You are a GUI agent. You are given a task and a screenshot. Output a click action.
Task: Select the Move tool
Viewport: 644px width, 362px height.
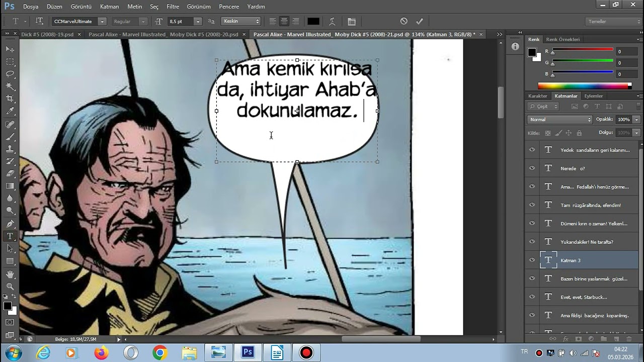[10, 49]
